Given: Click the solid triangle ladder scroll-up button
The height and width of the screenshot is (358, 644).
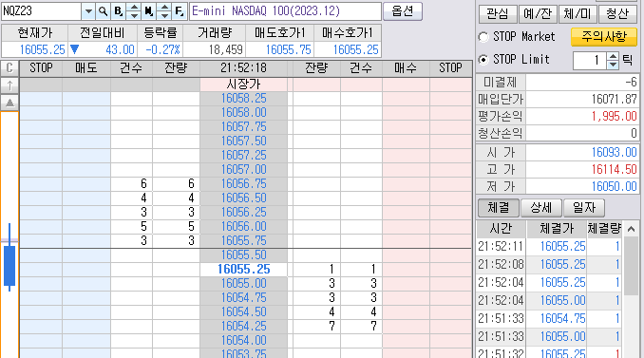Looking at the screenshot, I should click(x=9, y=103).
